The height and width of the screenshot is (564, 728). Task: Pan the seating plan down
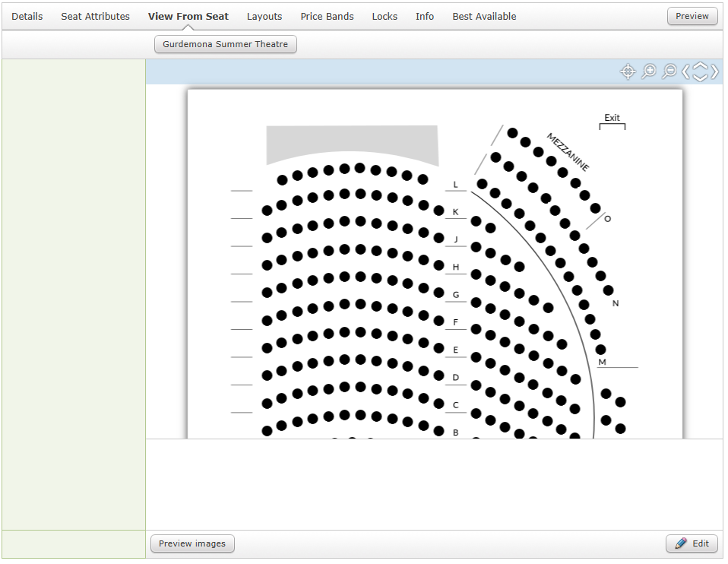[x=700, y=77]
